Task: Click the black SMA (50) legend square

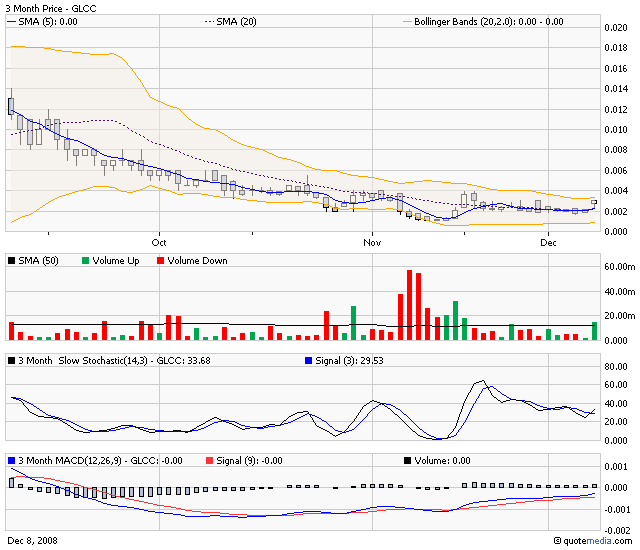Action: [x=11, y=261]
